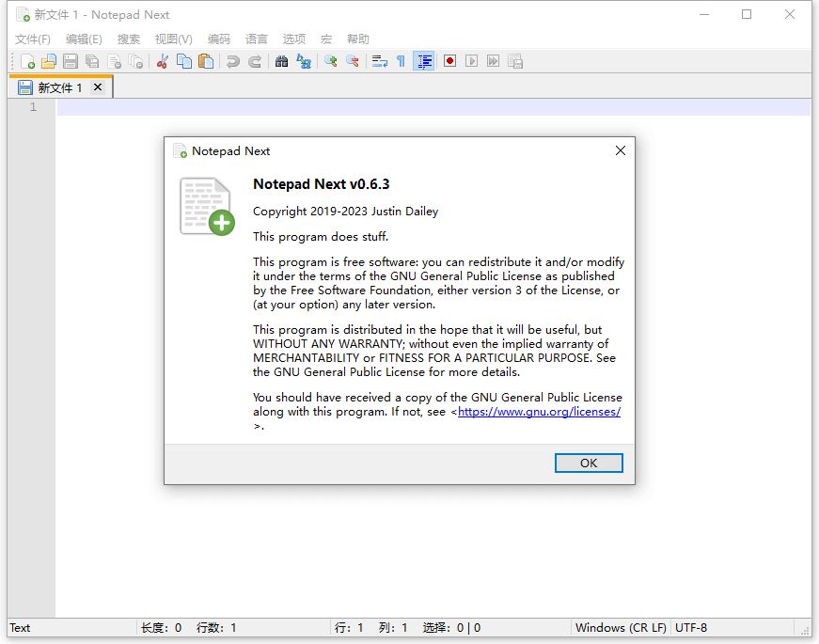The height and width of the screenshot is (644, 819).
Task: Click the 列: 1 status entry
Action: pos(393,628)
